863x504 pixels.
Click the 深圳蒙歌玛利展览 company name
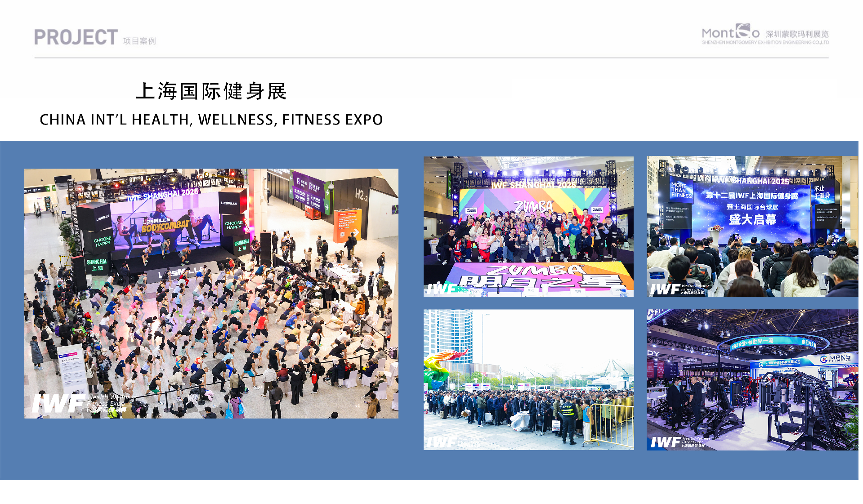797,34
